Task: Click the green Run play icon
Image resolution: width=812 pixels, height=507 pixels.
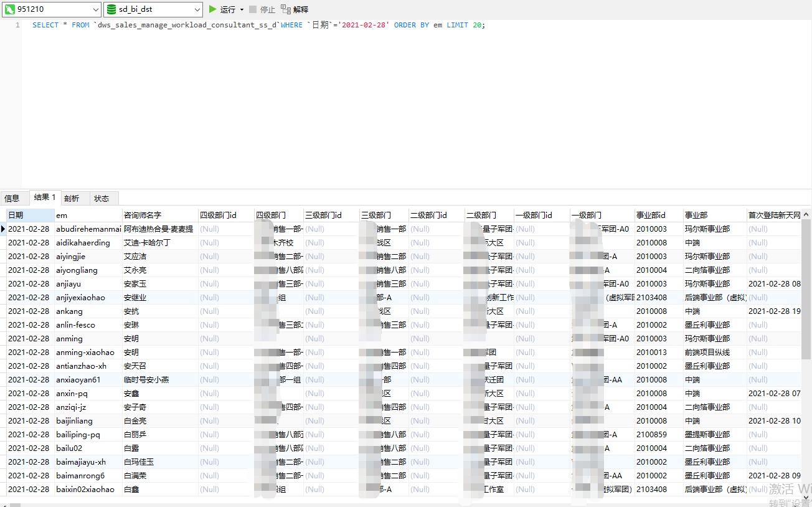Action: coord(213,9)
